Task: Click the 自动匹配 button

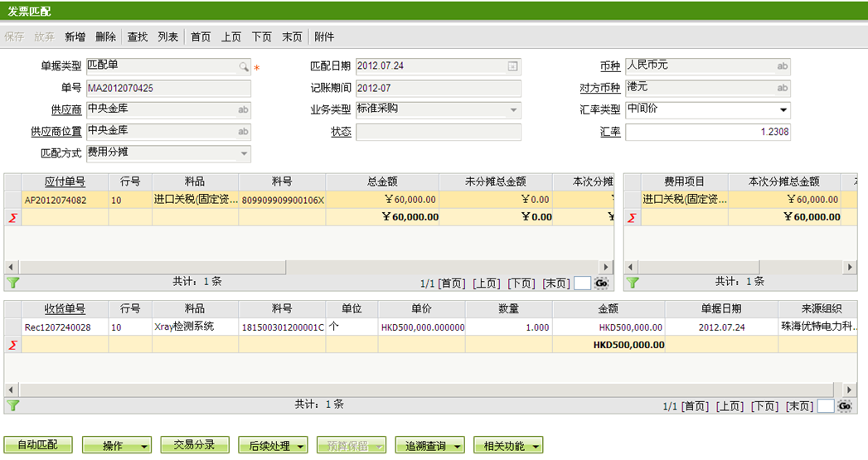Action: pyautogui.click(x=38, y=446)
